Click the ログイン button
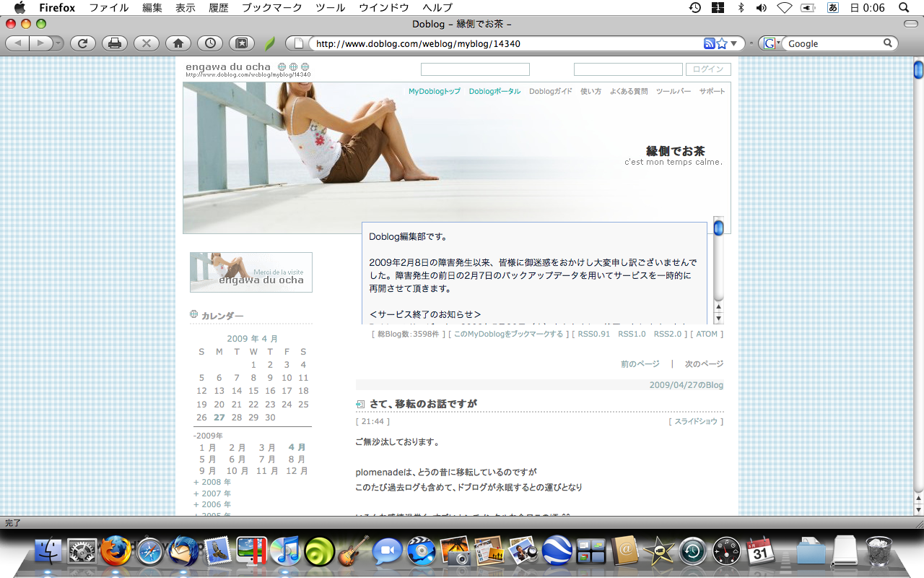 (708, 69)
